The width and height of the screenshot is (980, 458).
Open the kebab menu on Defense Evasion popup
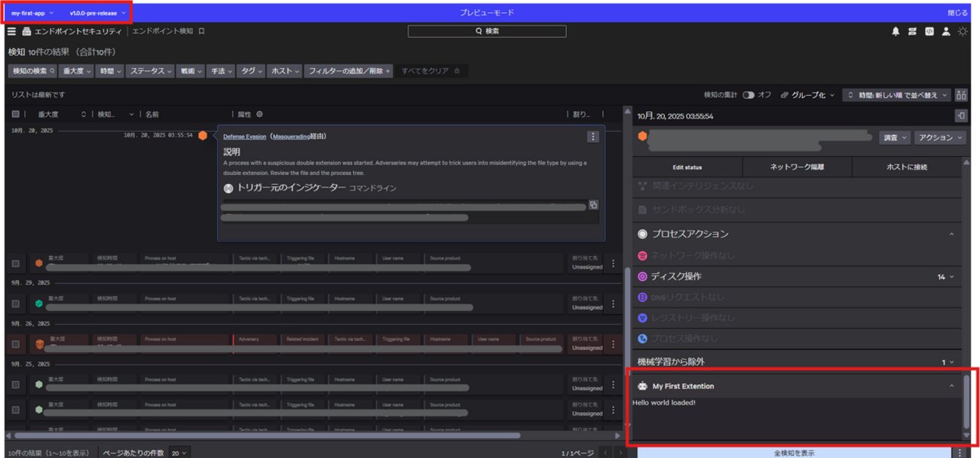click(593, 137)
